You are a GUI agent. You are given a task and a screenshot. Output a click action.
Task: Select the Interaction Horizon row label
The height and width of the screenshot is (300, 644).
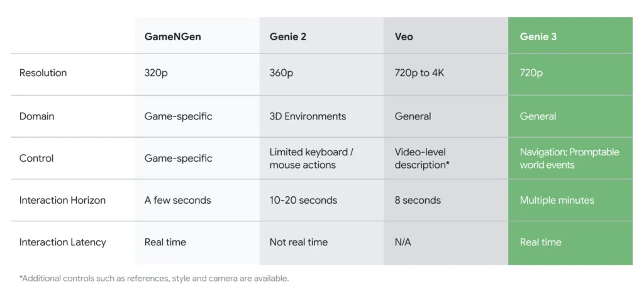[x=62, y=201]
